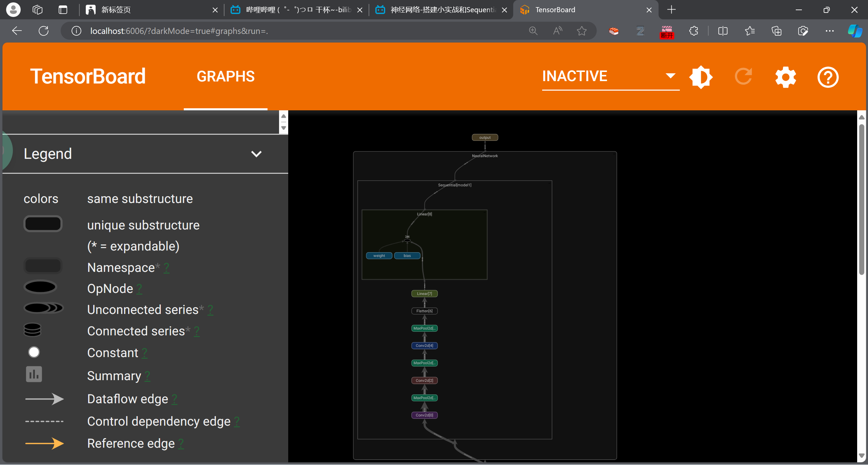The width and height of the screenshot is (868, 465).
Task: Open browser extensions puzzle icon
Action: [694, 31]
